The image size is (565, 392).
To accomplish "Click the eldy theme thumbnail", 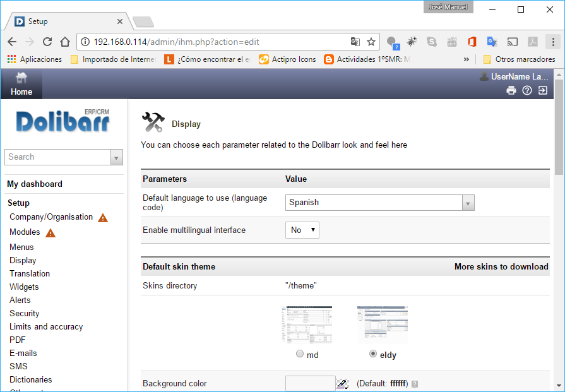I will click(x=382, y=324).
